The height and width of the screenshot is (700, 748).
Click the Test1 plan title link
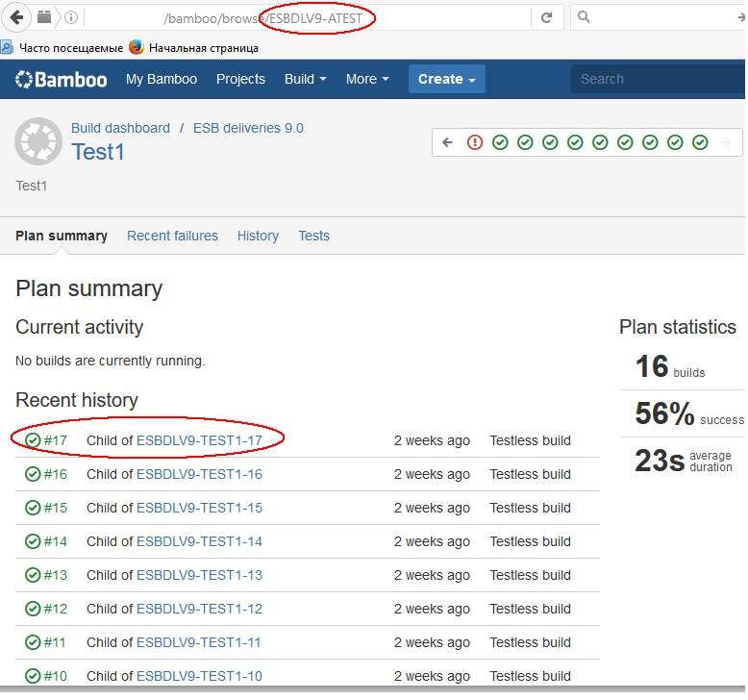click(x=98, y=152)
